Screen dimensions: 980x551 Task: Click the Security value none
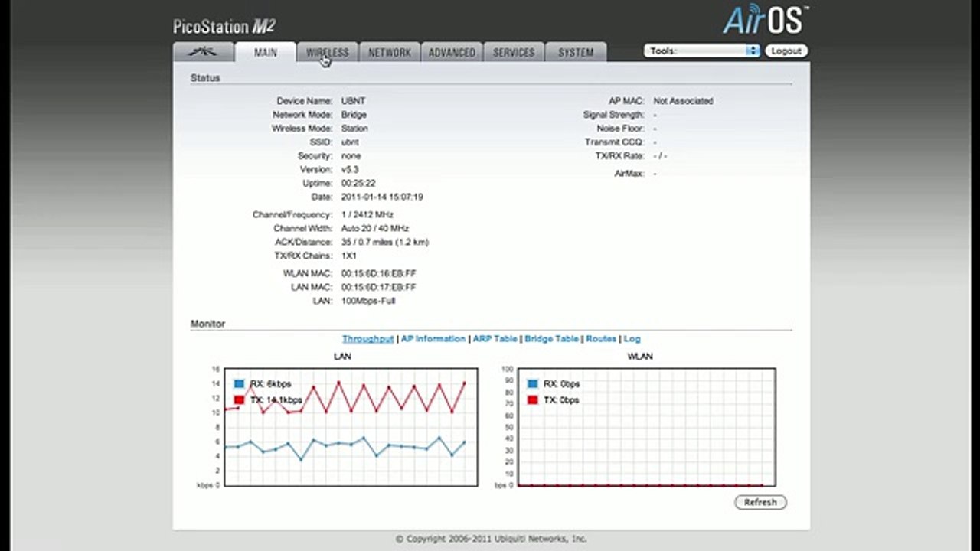tap(351, 155)
